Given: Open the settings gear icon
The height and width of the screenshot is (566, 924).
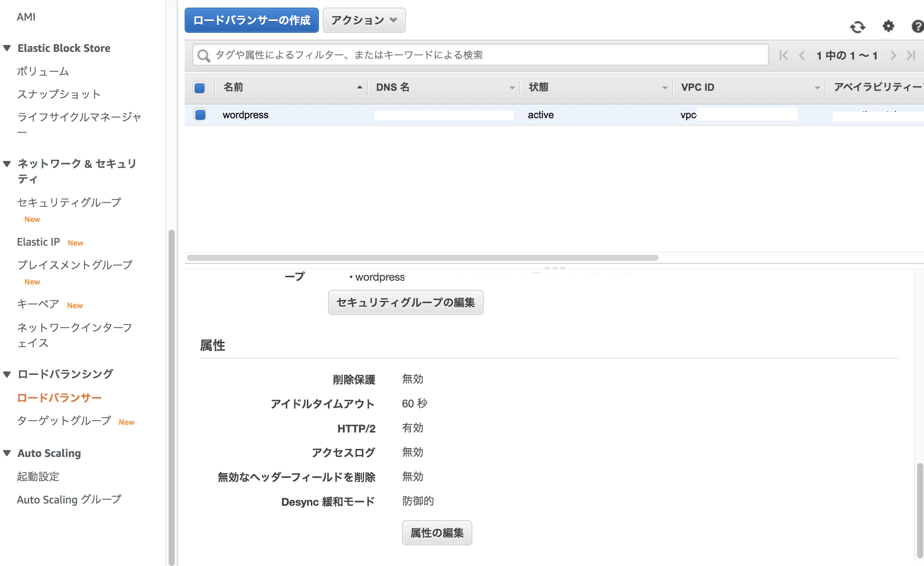Looking at the screenshot, I should 889,26.
